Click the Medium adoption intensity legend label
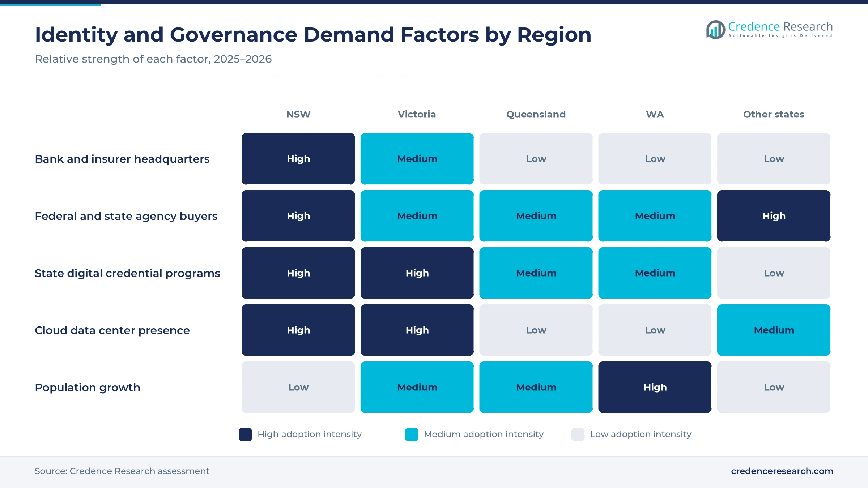 [x=484, y=434]
